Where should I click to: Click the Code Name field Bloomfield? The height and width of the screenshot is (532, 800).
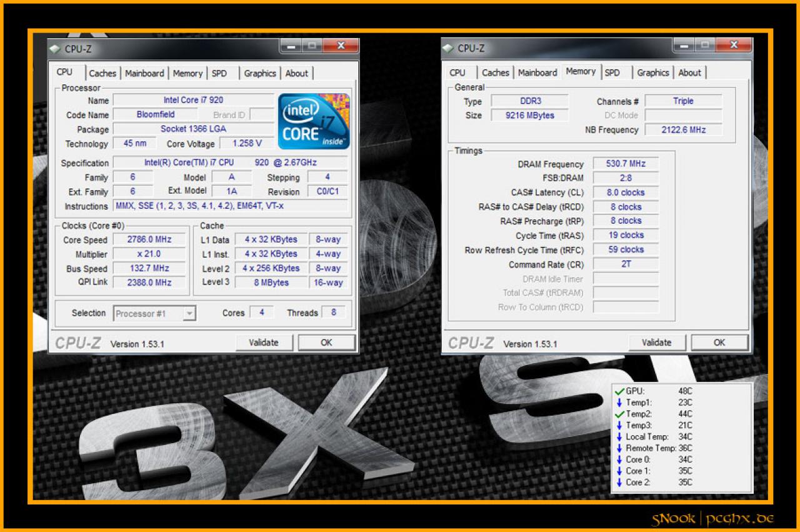(156, 114)
